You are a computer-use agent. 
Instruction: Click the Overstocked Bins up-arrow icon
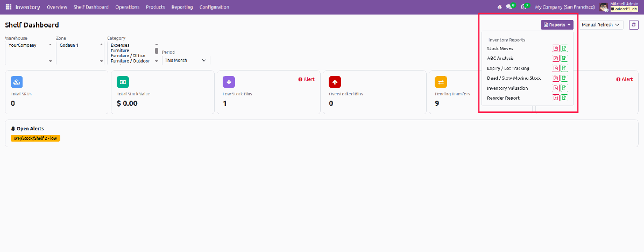click(x=335, y=82)
